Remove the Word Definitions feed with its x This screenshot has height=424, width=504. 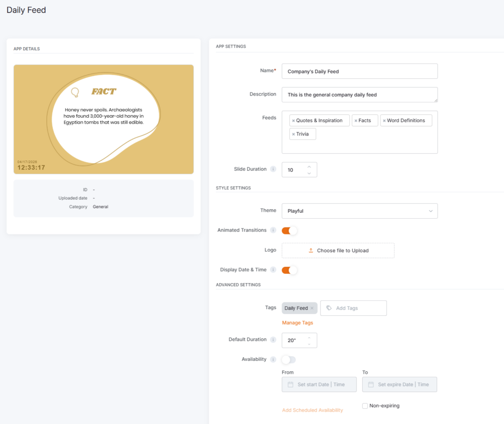[x=384, y=121]
